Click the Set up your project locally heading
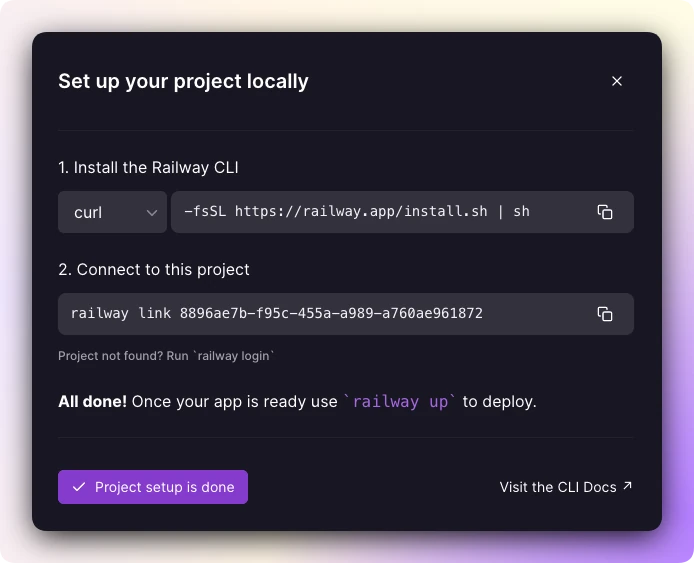The image size is (694, 563). click(x=183, y=81)
